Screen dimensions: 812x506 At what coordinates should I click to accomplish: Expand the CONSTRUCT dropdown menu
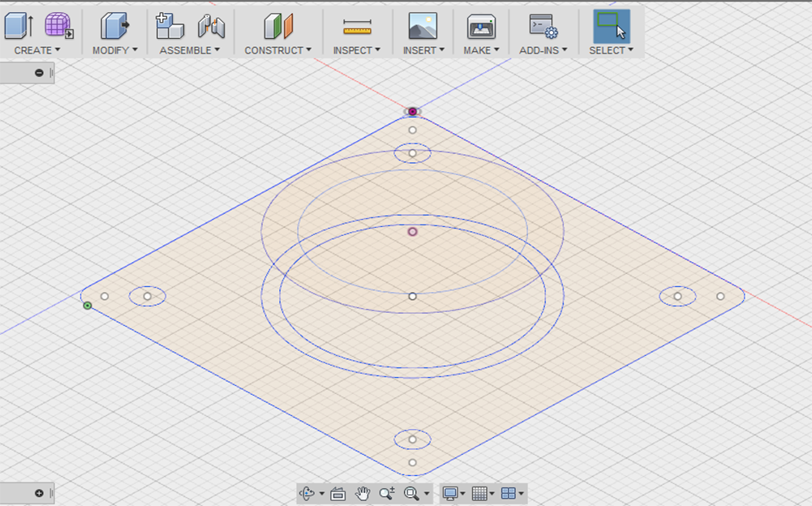point(278,50)
